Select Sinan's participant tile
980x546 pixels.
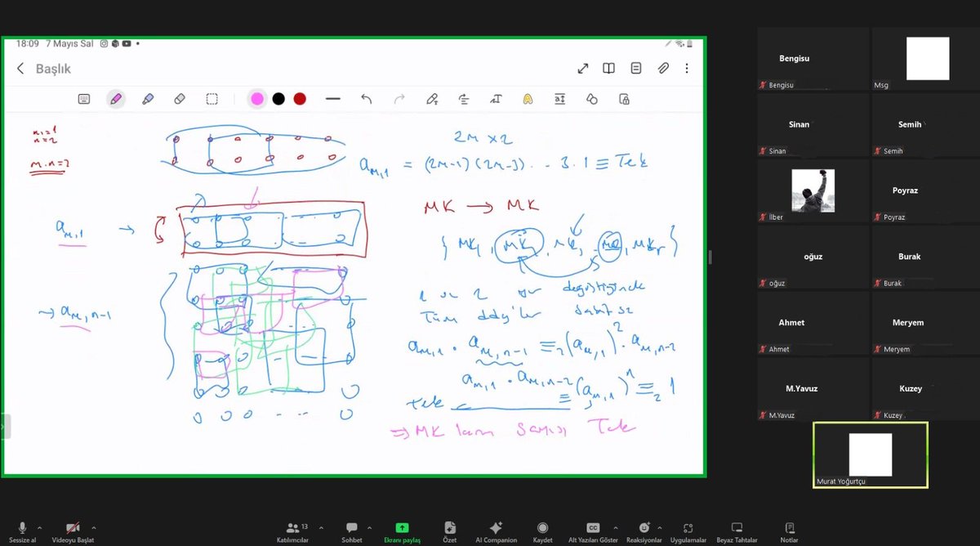tap(813, 125)
